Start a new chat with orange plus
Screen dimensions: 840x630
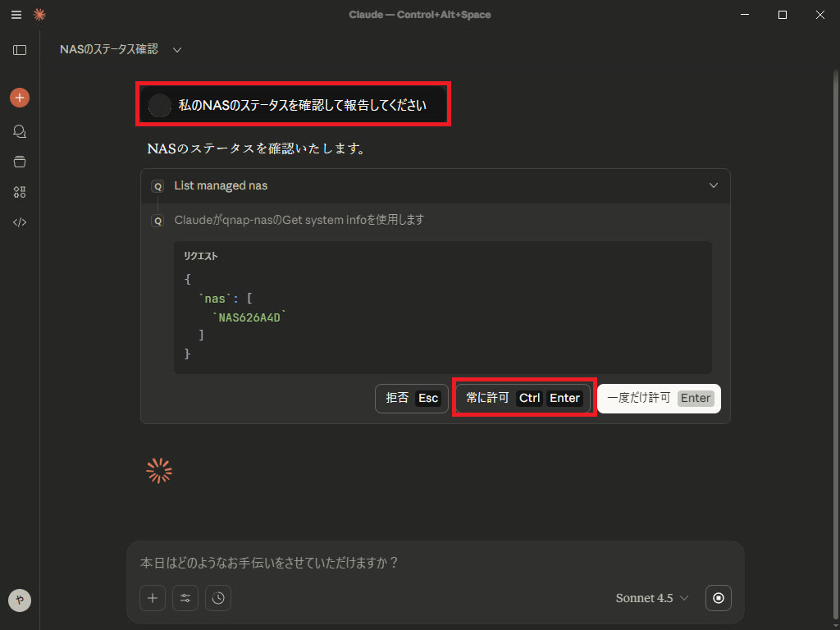(20, 98)
